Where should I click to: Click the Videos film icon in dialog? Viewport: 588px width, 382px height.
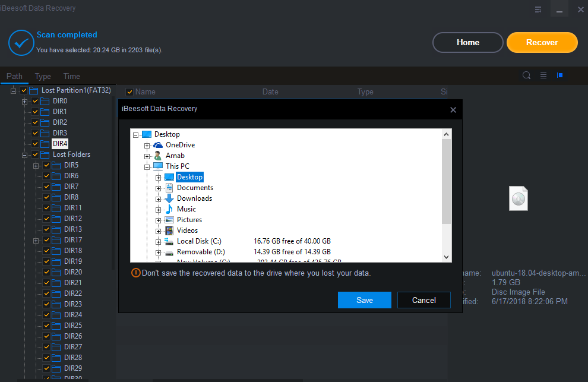click(169, 231)
